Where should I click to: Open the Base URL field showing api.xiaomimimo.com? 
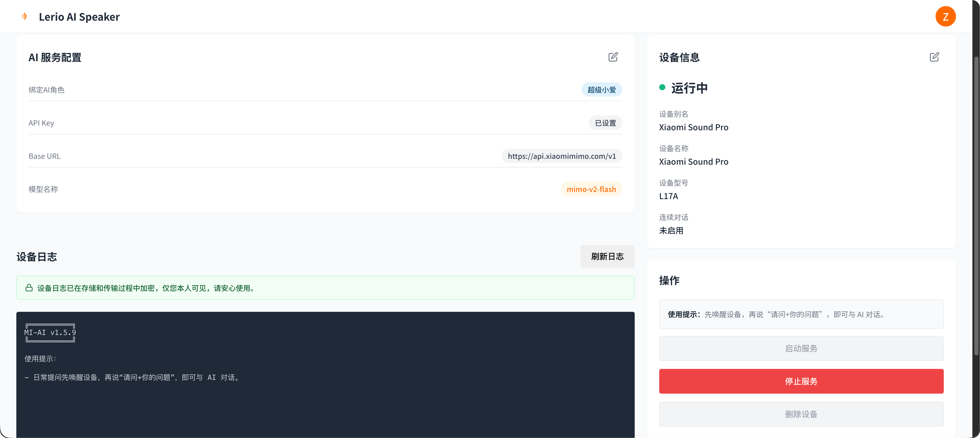click(561, 156)
